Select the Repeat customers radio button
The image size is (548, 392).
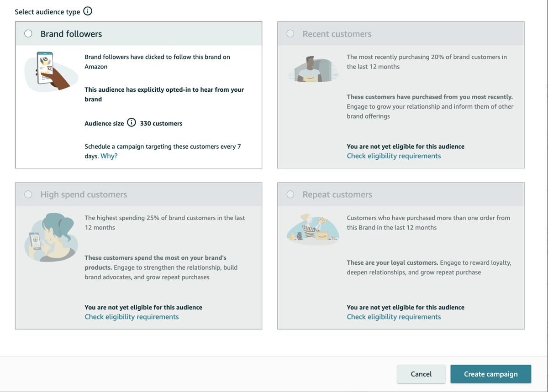(290, 194)
